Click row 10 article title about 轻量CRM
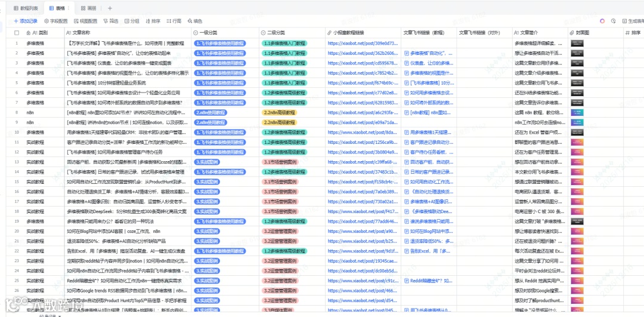644x317 pixels. (127, 132)
